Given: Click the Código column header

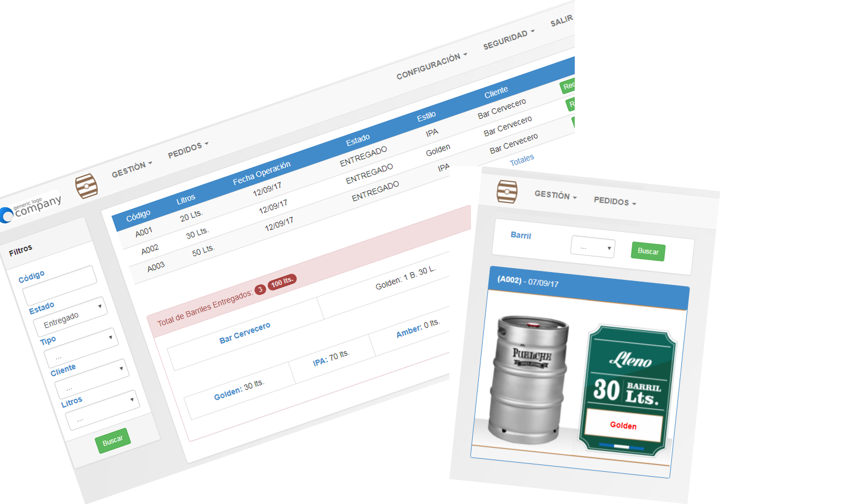Looking at the screenshot, I should (138, 215).
